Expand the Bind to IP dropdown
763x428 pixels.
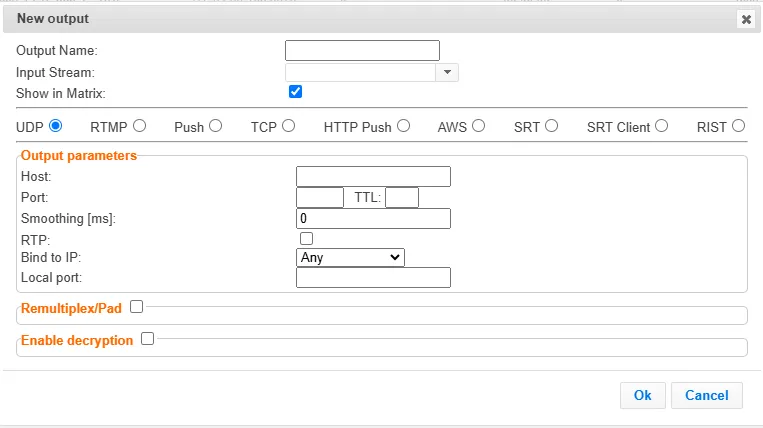(x=350, y=257)
